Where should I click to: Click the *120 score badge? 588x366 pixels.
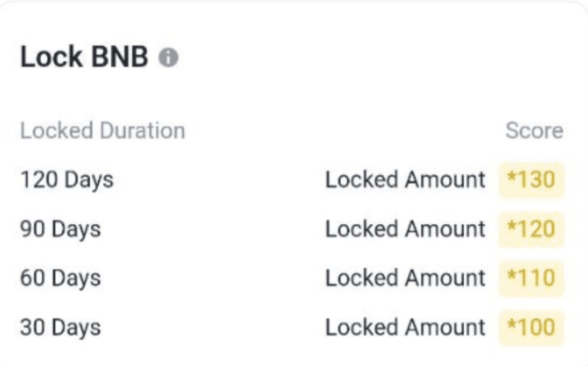531,229
